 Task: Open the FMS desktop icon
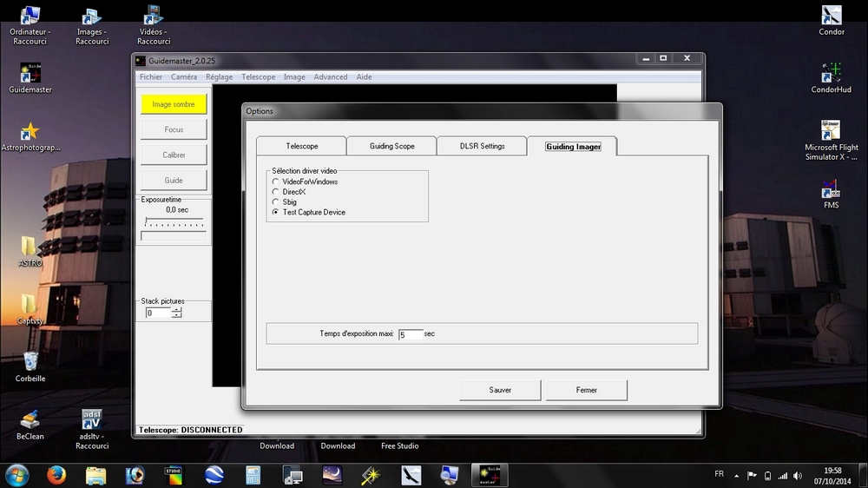(831, 194)
